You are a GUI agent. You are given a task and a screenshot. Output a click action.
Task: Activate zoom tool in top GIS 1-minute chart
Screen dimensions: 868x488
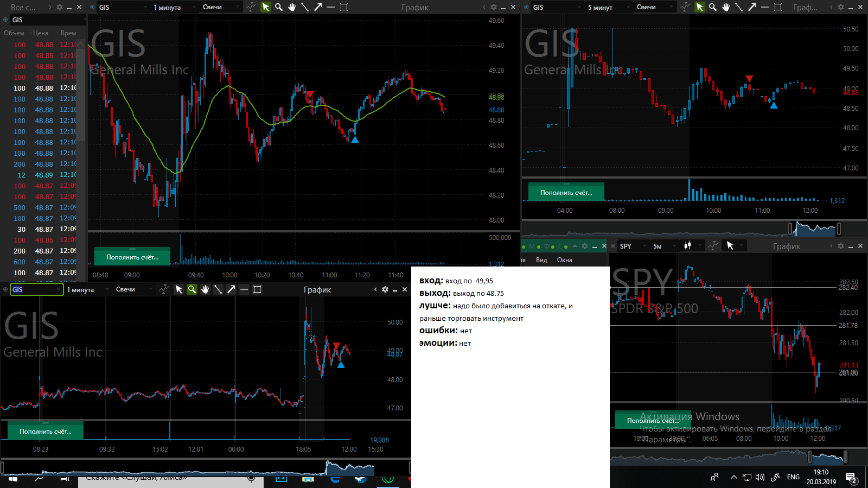pos(279,7)
